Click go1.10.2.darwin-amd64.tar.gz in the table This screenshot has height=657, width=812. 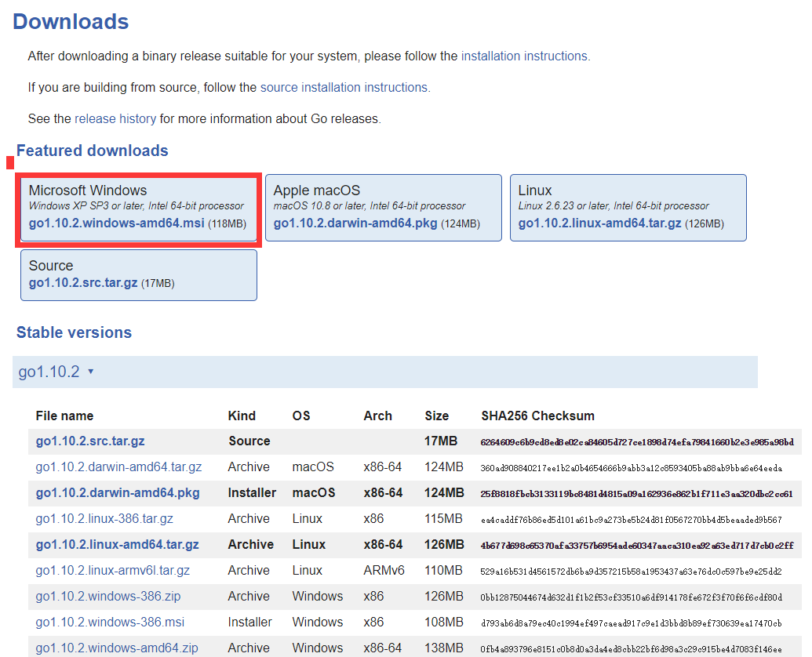point(118,467)
